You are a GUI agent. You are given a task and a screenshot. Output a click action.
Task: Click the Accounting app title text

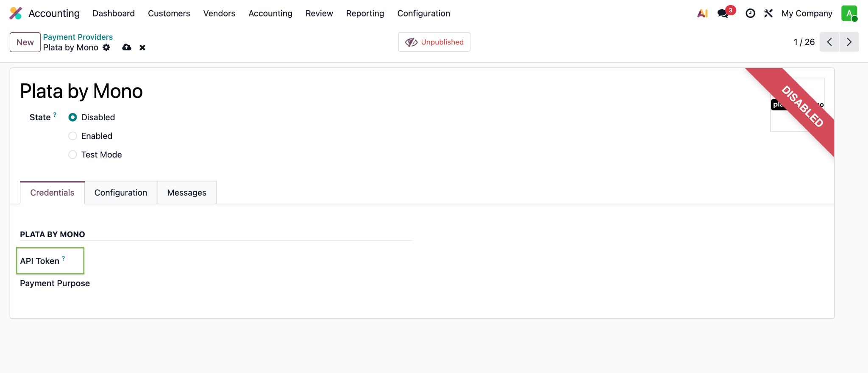[54, 14]
